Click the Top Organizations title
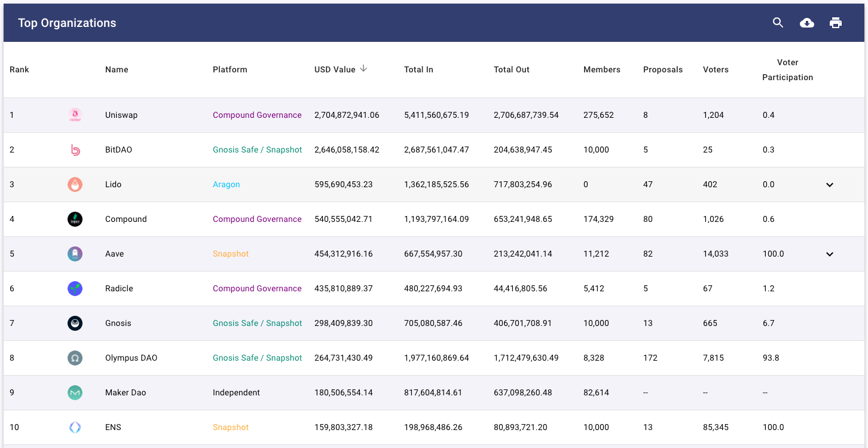Image resolution: width=868 pixels, height=448 pixels. [67, 23]
